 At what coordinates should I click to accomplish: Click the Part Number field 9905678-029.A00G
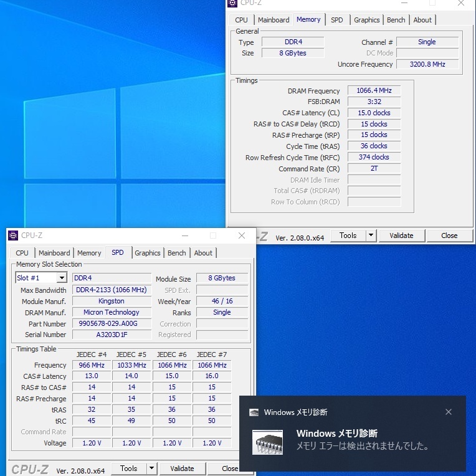[112, 324]
